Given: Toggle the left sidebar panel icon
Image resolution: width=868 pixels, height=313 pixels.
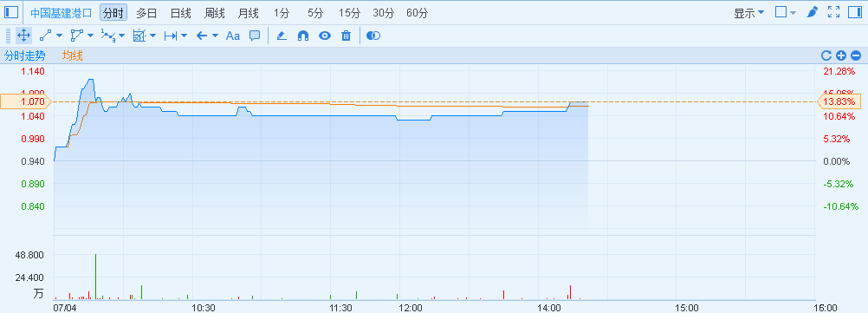Looking at the screenshot, I should 11,12.
